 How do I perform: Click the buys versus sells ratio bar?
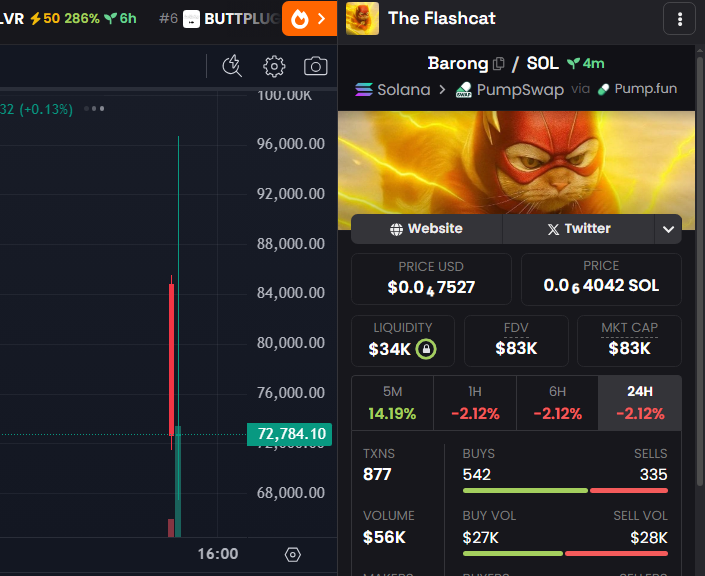pos(565,491)
